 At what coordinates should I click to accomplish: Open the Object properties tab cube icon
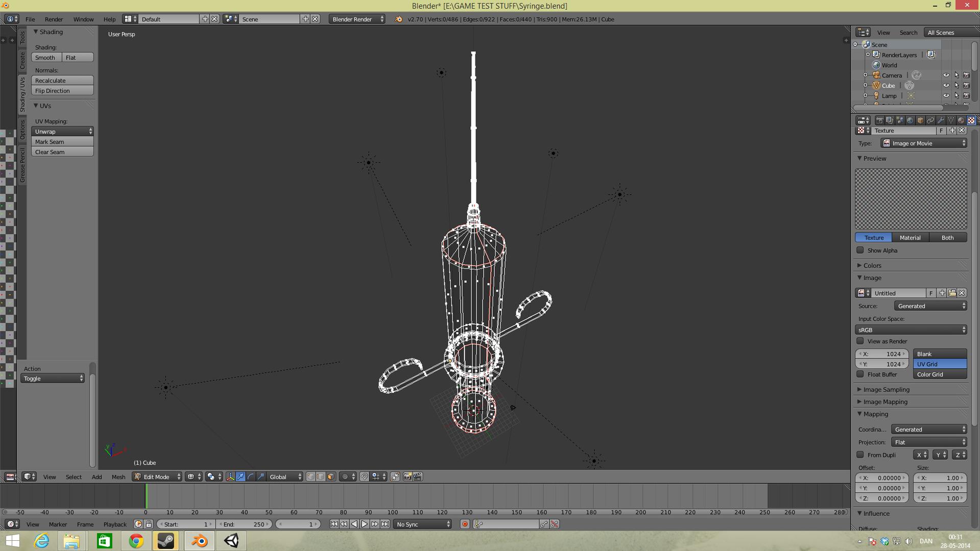[x=920, y=121]
